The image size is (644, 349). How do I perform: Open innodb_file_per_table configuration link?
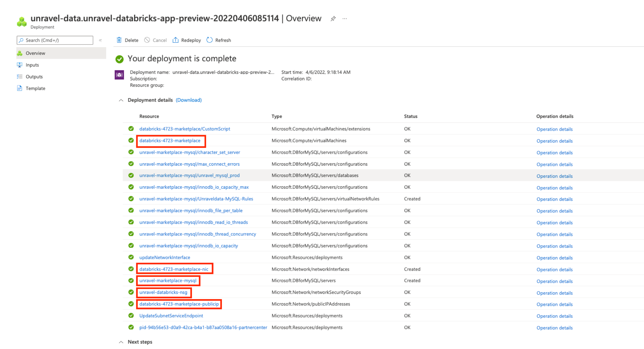(x=191, y=210)
